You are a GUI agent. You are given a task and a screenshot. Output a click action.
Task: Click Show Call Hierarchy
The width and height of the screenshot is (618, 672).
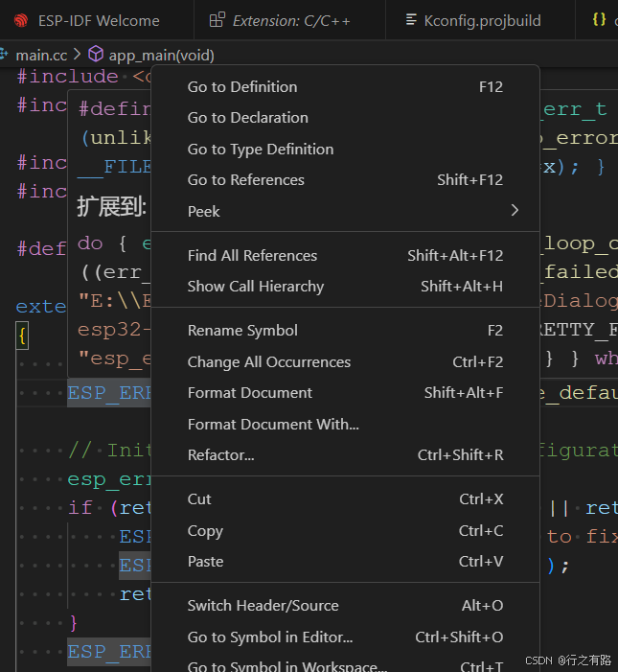(256, 286)
